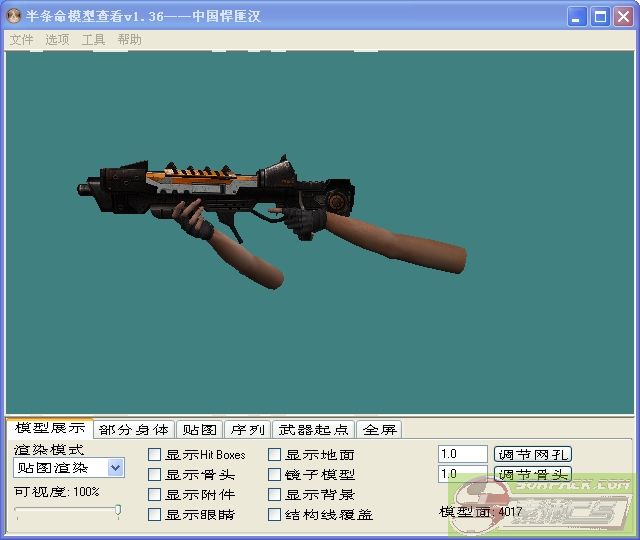
Task: Enable the 显示Hit Boxes checkbox
Action: [155, 455]
